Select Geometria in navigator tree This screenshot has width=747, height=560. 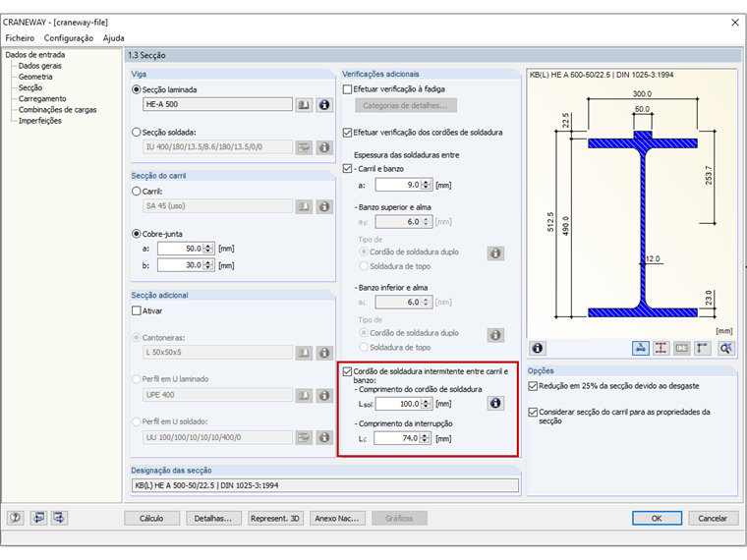point(35,77)
